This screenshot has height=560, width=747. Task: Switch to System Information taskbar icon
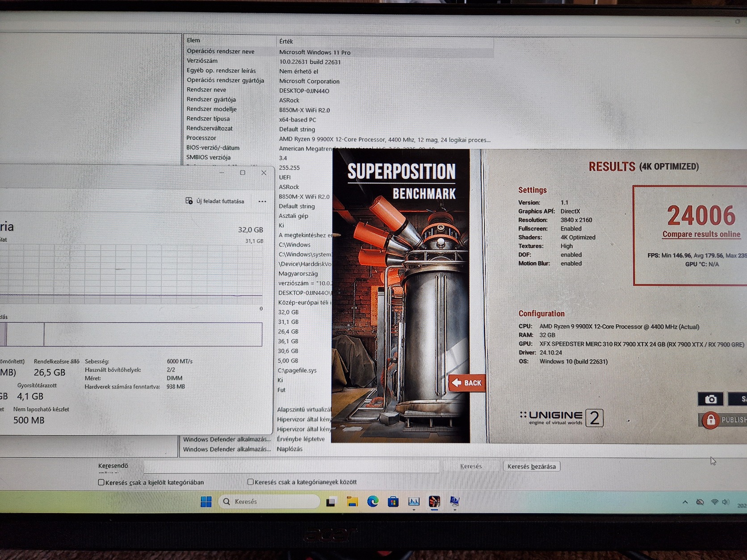(x=454, y=502)
